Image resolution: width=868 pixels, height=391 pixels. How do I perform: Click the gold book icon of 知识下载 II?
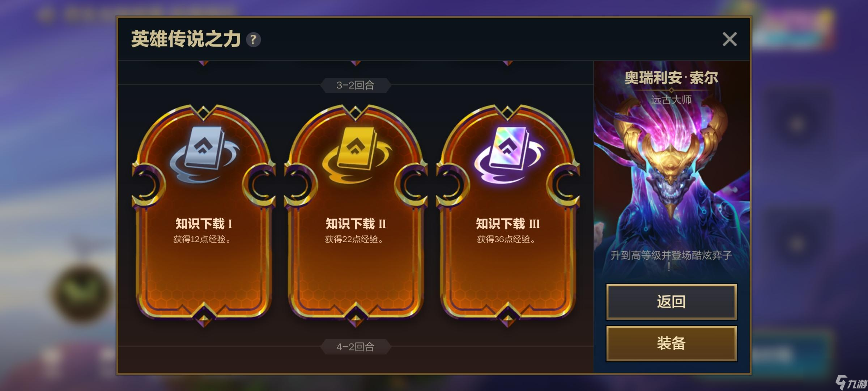coord(357,155)
